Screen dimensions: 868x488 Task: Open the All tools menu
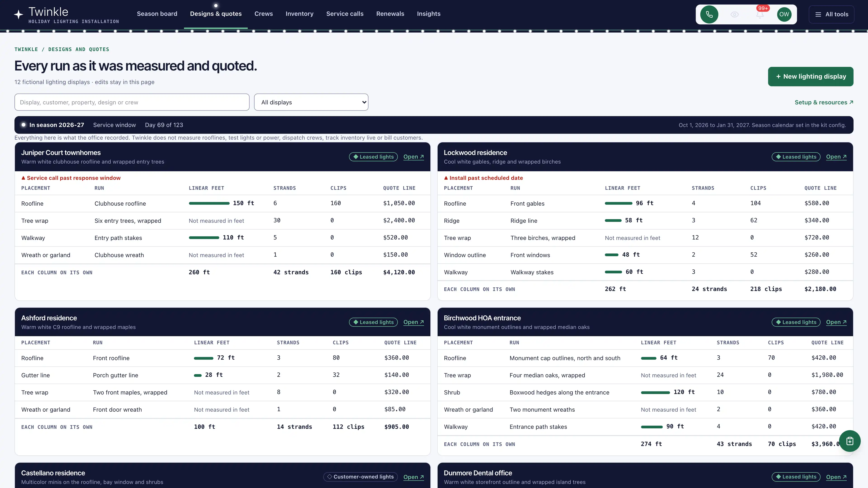831,14
